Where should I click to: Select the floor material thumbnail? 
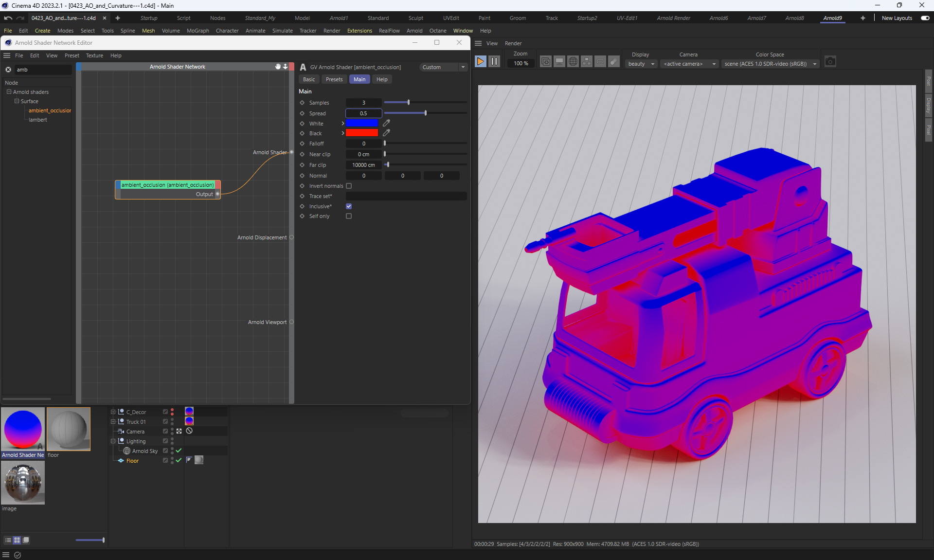(x=69, y=429)
